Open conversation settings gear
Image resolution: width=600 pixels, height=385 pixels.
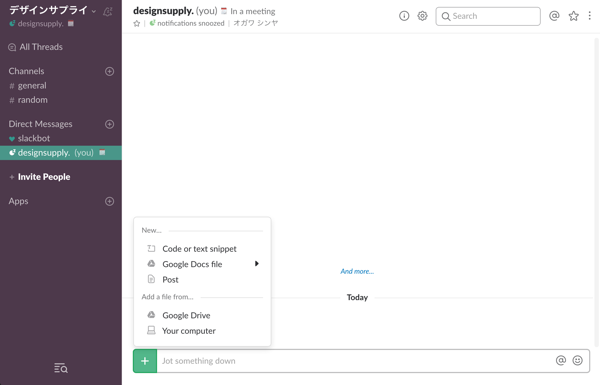click(x=422, y=16)
